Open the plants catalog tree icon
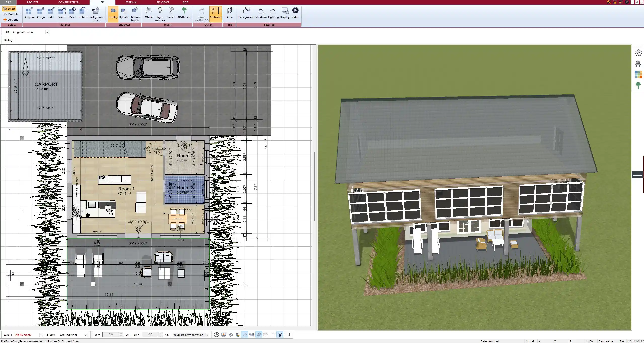 (x=638, y=85)
